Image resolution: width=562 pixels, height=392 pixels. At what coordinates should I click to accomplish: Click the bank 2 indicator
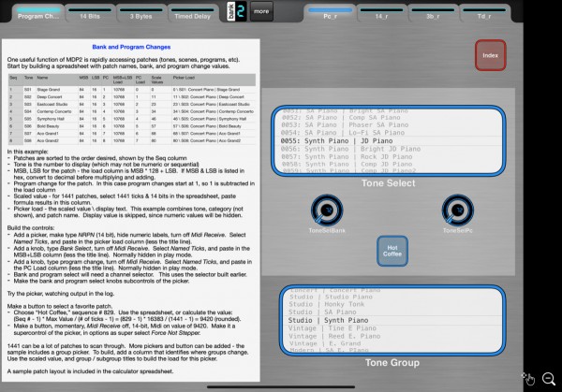(237, 11)
